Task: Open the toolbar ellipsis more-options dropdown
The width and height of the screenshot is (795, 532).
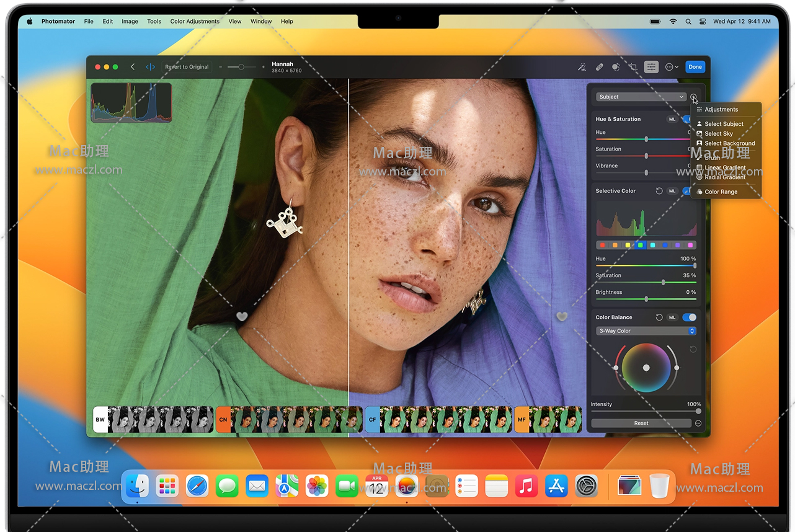Action: click(672, 67)
